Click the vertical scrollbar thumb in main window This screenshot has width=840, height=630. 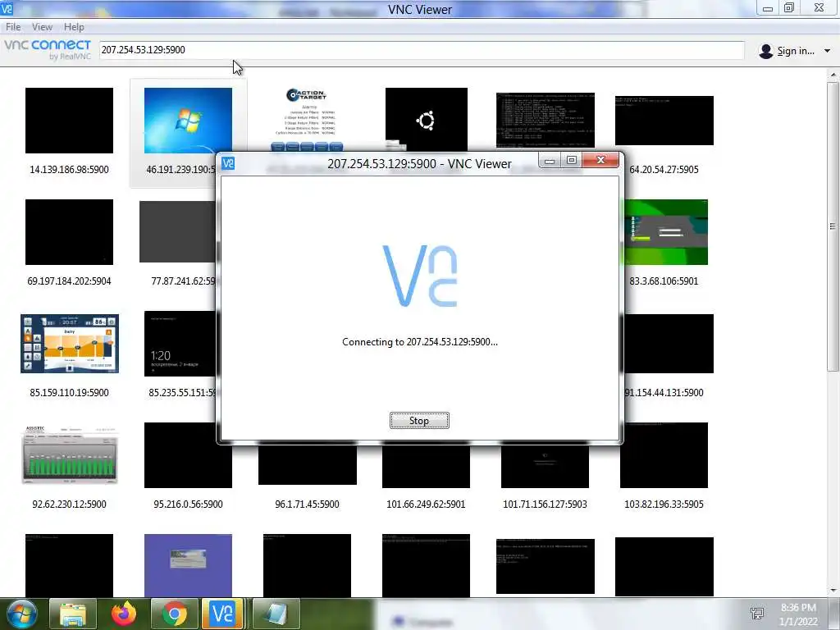pos(833,226)
